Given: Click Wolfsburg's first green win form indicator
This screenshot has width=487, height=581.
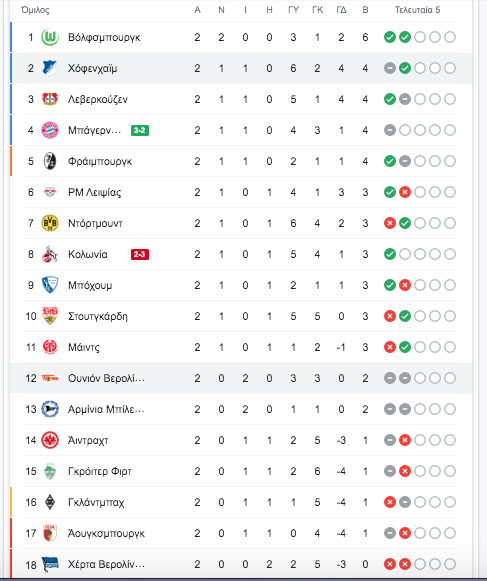Looking at the screenshot, I should [x=390, y=37].
